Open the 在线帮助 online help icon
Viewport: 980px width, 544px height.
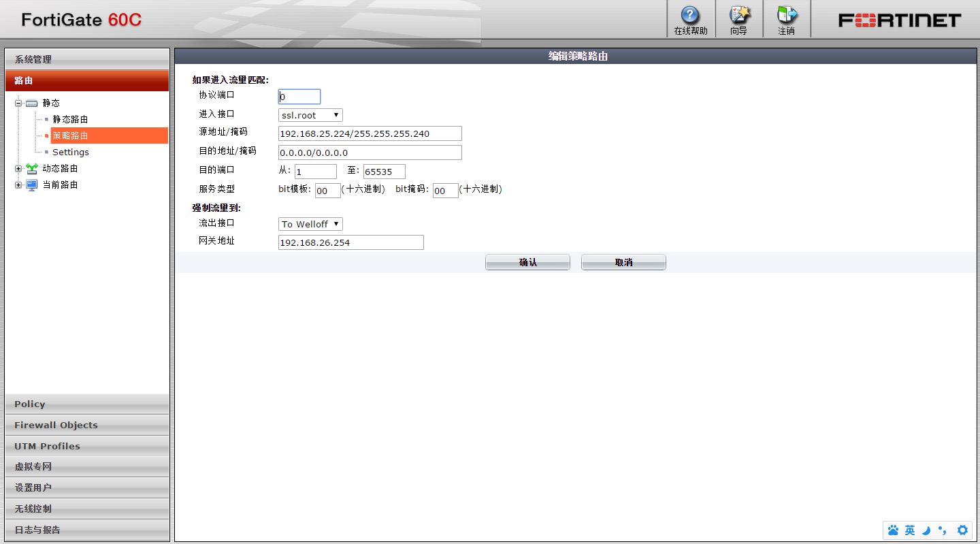[x=690, y=15]
